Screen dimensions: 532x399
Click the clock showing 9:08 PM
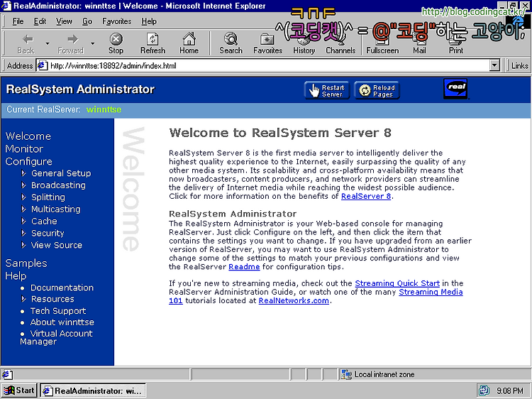510,391
